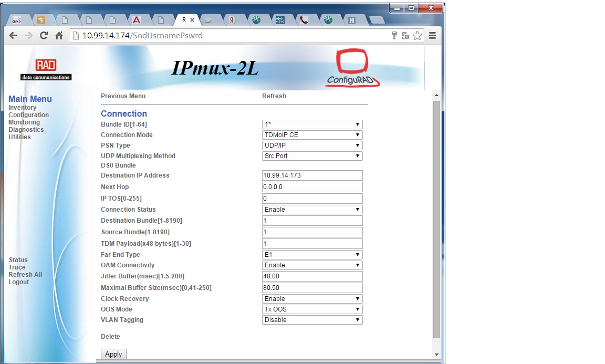Go to the browser home icon
This screenshot has height=364, width=605.
click(59, 36)
